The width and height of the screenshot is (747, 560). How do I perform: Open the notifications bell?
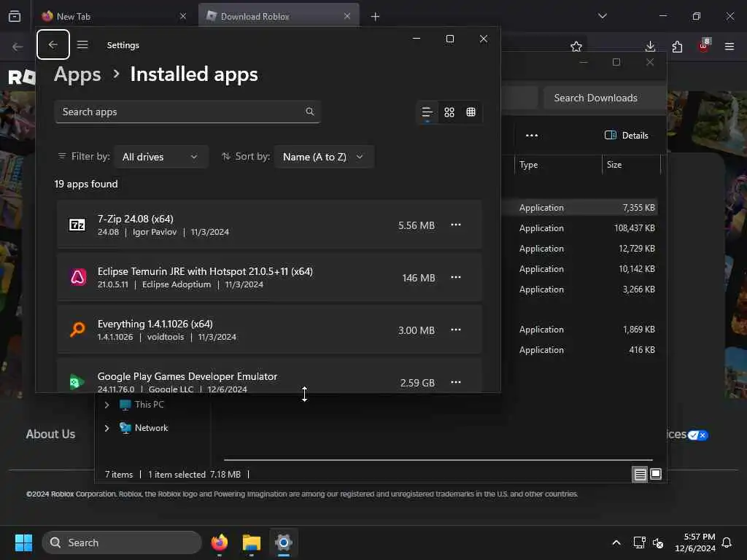(727, 542)
